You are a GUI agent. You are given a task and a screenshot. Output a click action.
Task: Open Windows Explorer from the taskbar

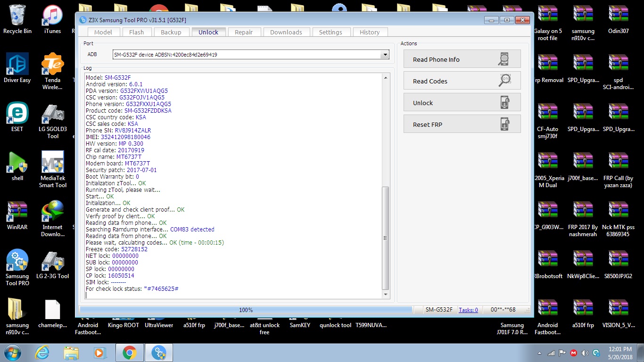71,353
